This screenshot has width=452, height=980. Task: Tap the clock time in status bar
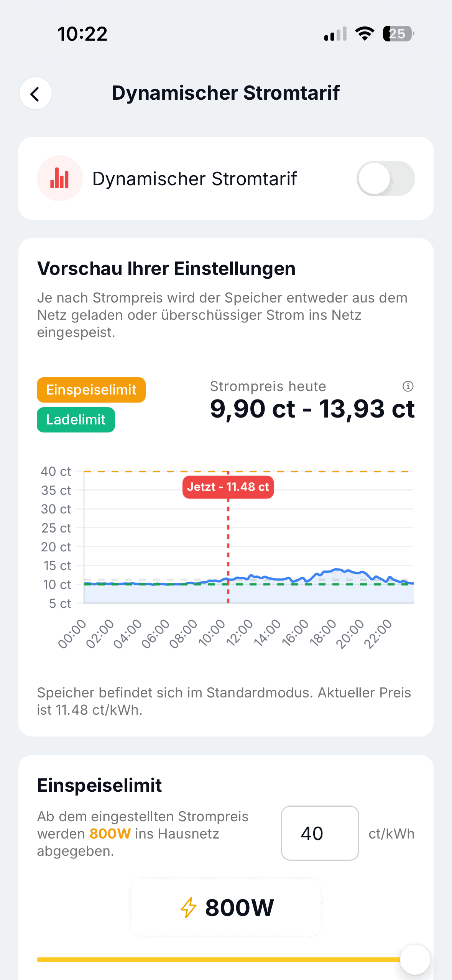pyautogui.click(x=82, y=34)
